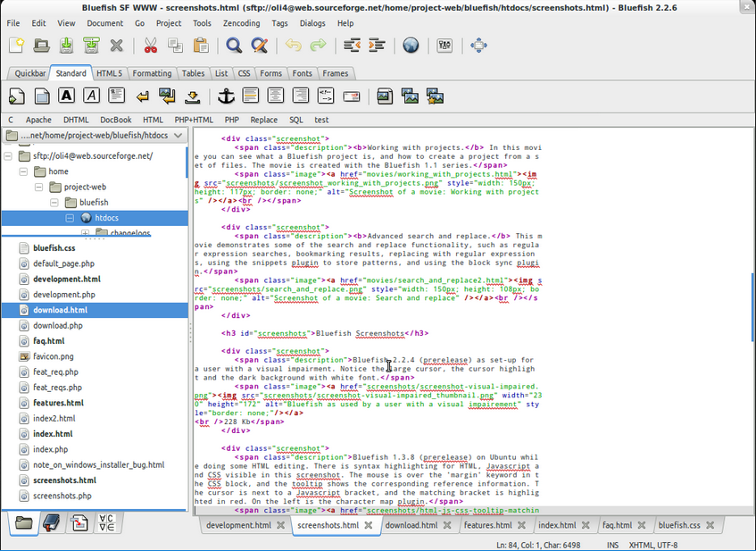Open the PHP+HTML snippets menu

pyautogui.click(x=194, y=120)
